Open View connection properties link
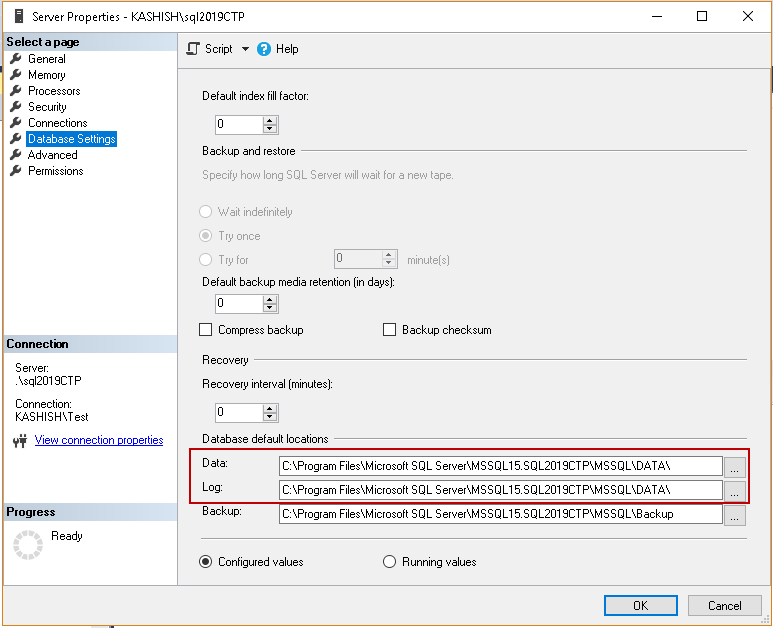Image resolution: width=773 pixels, height=628 pixels. click(x=99, y=440)
